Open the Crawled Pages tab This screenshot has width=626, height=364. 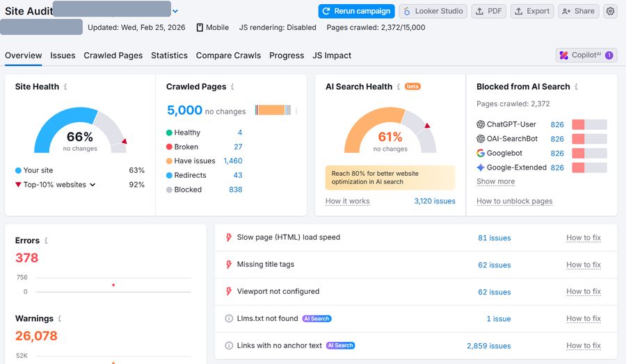113,56
